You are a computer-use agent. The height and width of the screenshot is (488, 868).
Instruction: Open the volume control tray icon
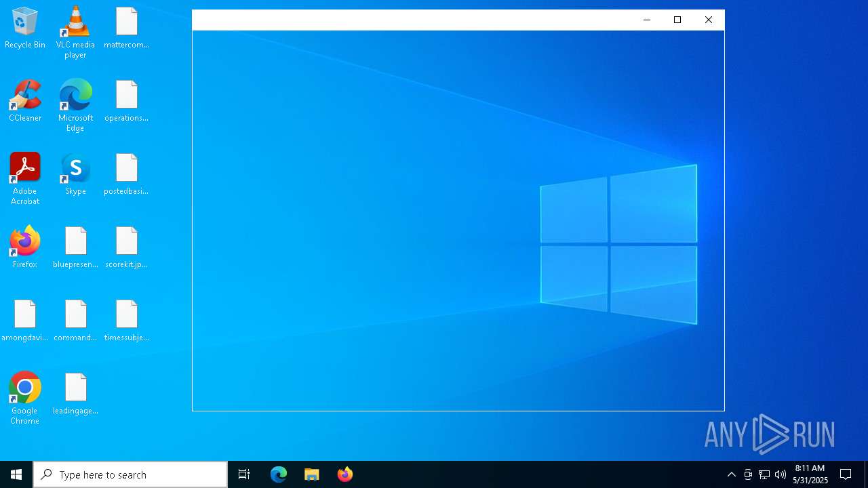781,474
